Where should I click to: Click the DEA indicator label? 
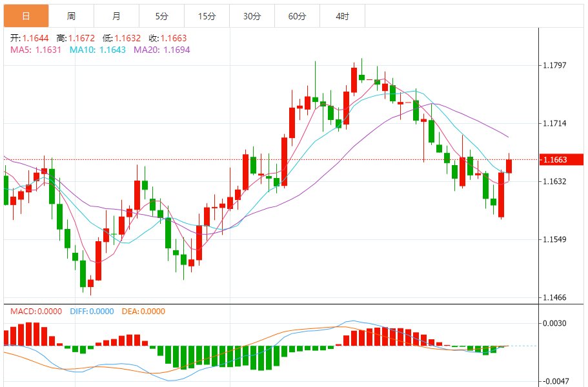click(x=143, y=312)
